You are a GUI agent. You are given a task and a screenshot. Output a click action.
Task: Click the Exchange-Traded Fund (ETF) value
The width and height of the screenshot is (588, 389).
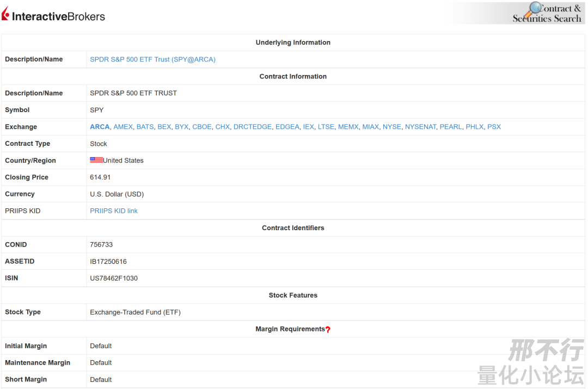tap(136, 312)
